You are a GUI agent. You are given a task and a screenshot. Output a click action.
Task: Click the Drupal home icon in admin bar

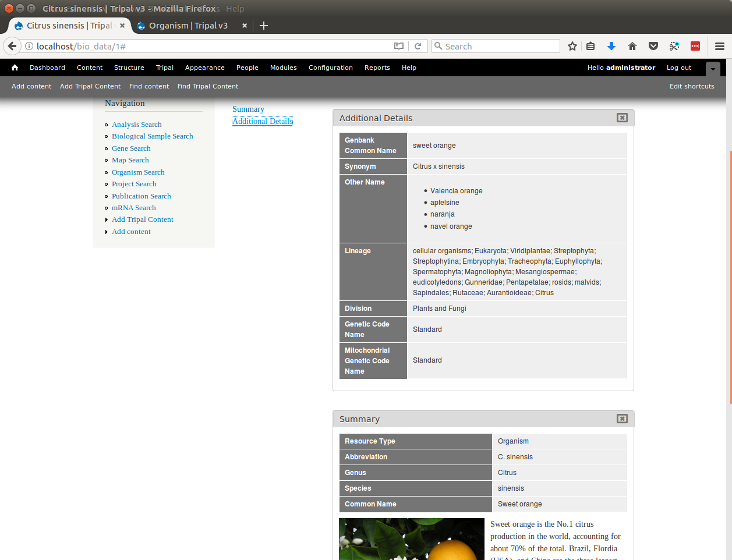point(15,68)
